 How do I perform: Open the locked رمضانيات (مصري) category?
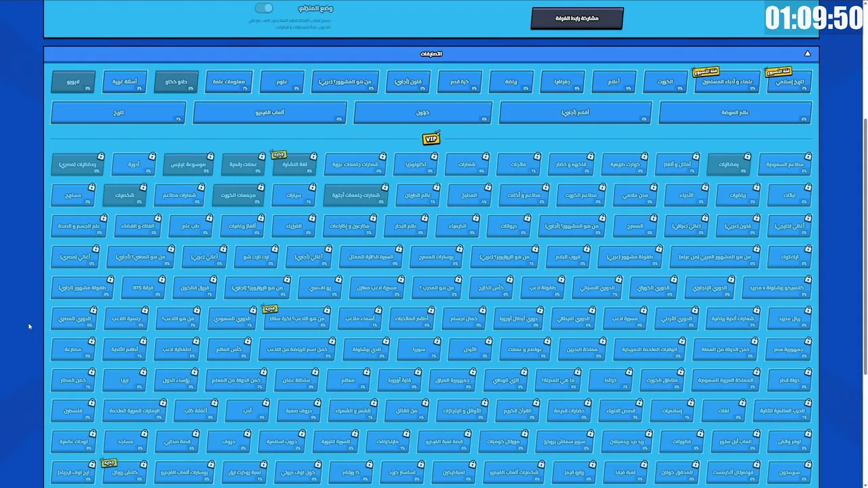point(77,165)
